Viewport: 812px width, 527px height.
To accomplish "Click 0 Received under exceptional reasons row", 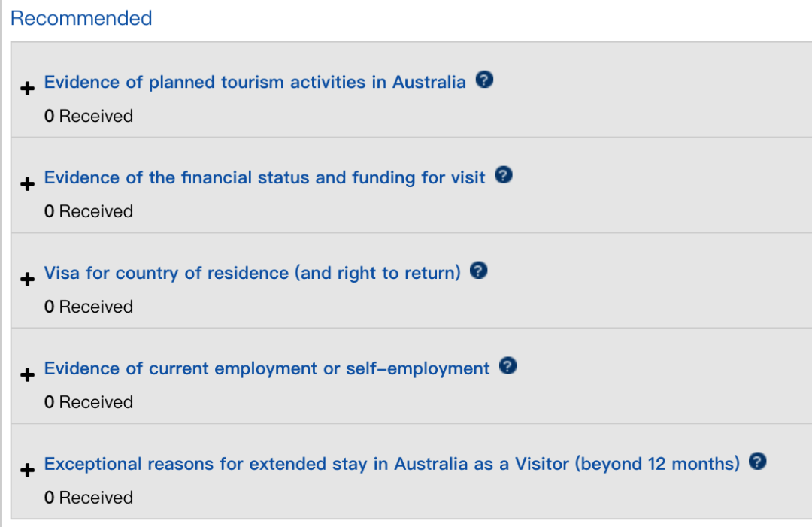I will point(88,498).
